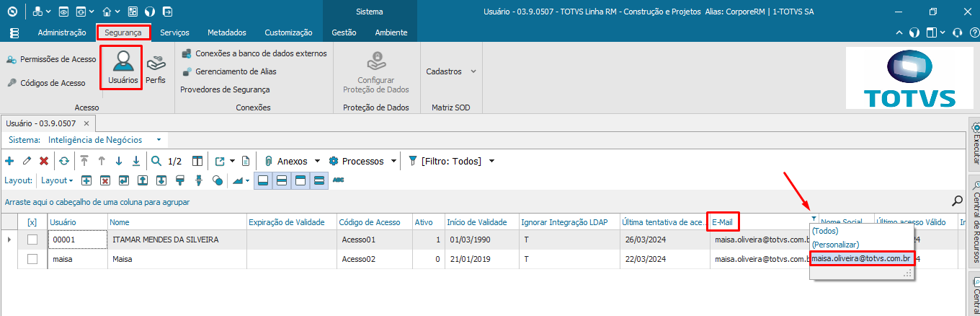
Task: Go to last record arrow icon
Action: tap(135, 161)
